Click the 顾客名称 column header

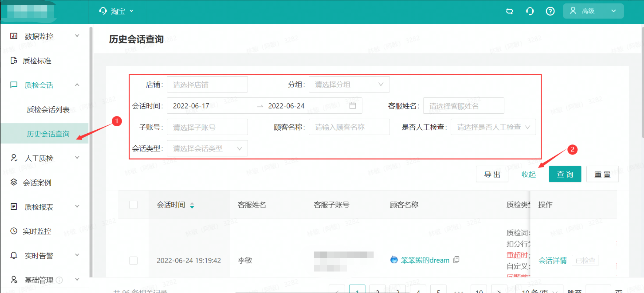404,205
